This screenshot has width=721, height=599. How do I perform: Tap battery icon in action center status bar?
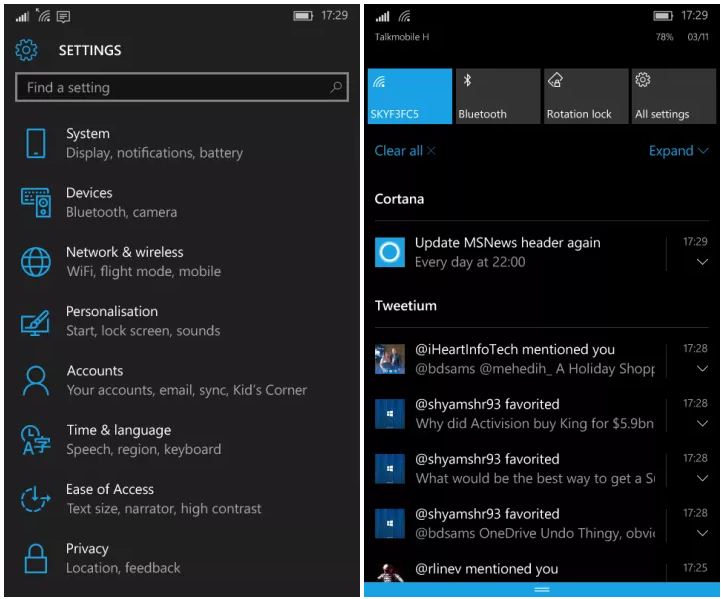click(663, 16)
